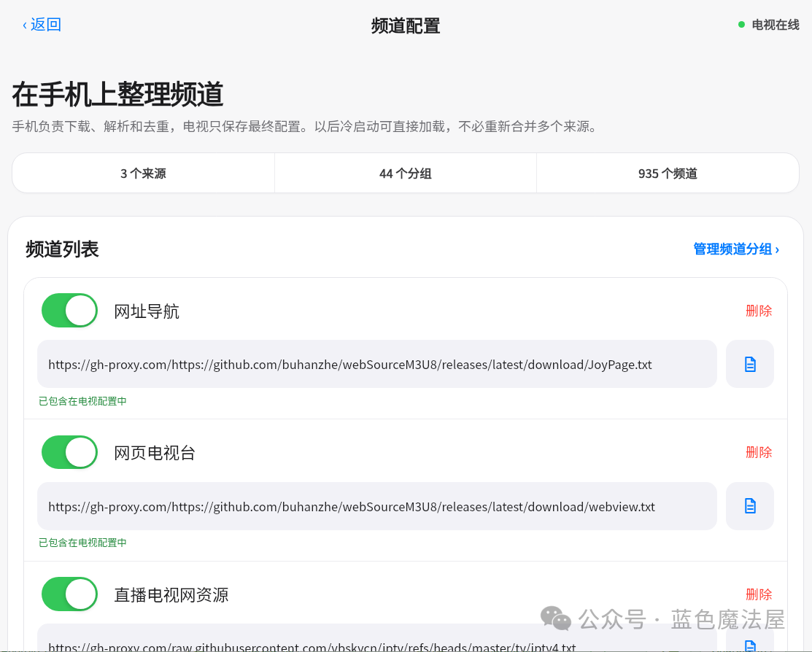Click the 网址导航 source name
The image size is (812, 652).
click(x=147, y=311)
